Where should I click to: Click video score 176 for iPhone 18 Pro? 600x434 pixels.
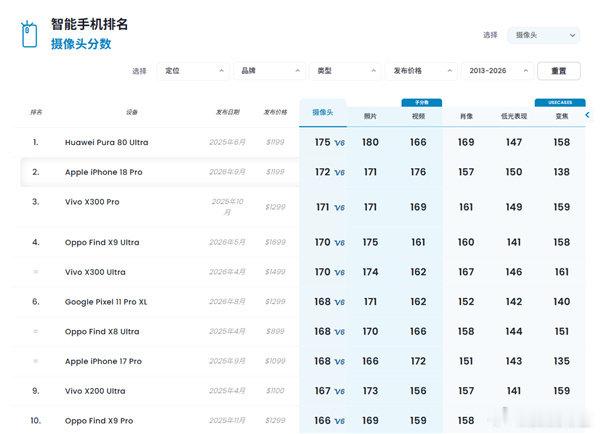(418, 172)
